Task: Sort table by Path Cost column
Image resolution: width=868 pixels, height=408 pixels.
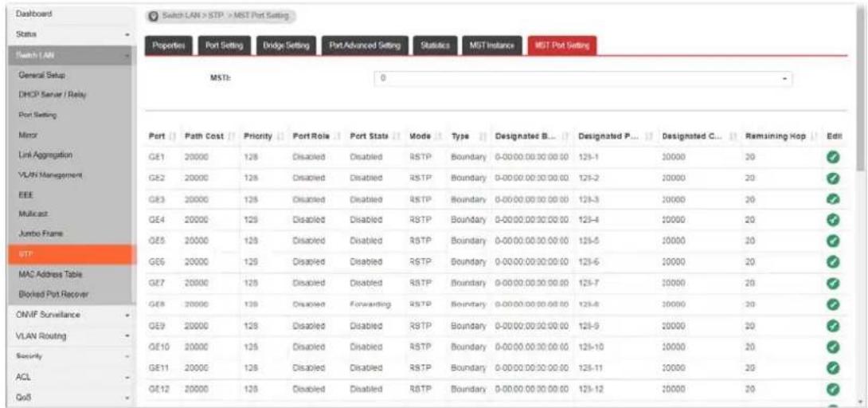Action: (209, 136)
